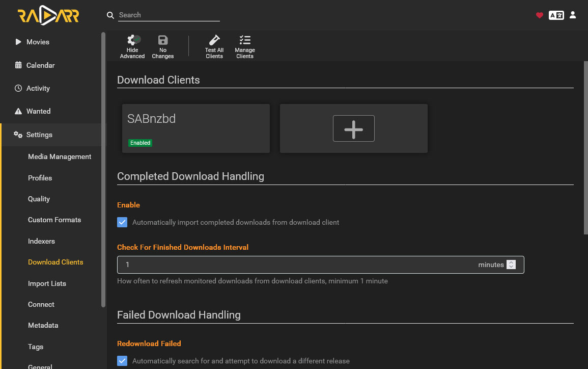Click the Activity clock icon
588x369 pixels.
tap(18, 88)
